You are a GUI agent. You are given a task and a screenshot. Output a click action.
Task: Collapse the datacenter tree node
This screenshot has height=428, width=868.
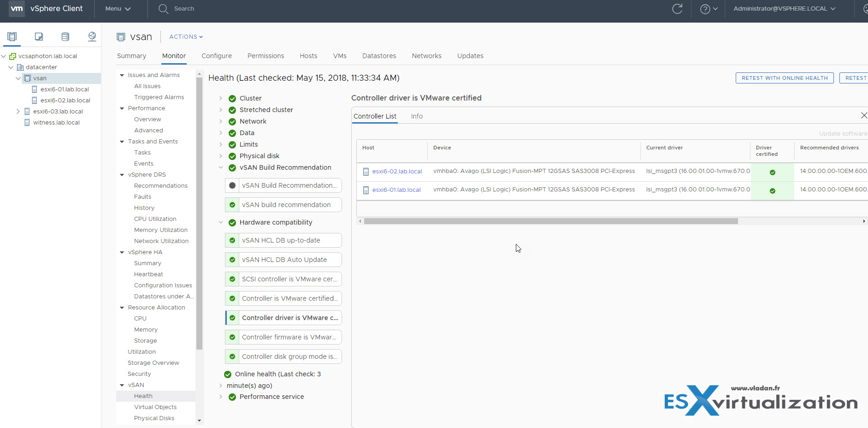pos(11,67)
